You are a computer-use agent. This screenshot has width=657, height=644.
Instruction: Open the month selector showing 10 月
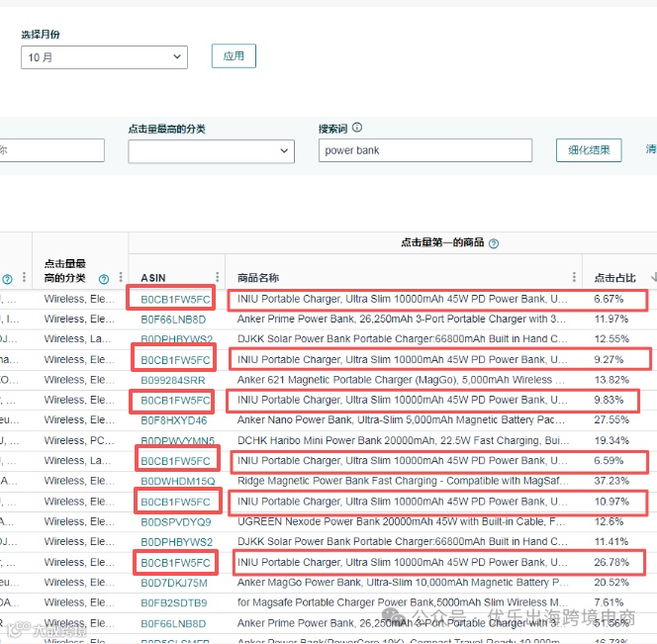coord(104,57)
